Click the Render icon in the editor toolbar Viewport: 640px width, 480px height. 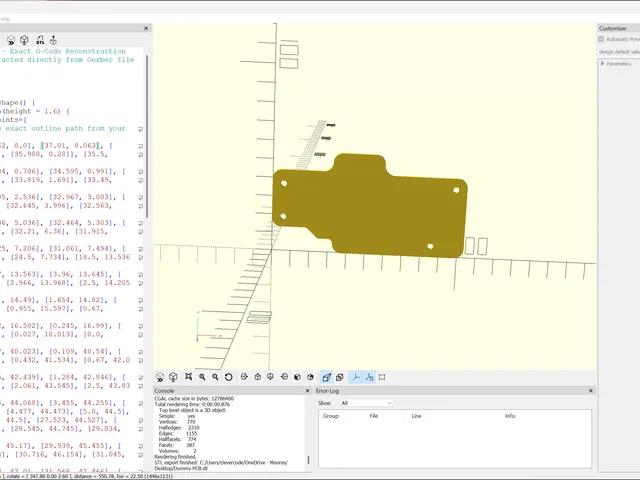click(x=24, y=40)
